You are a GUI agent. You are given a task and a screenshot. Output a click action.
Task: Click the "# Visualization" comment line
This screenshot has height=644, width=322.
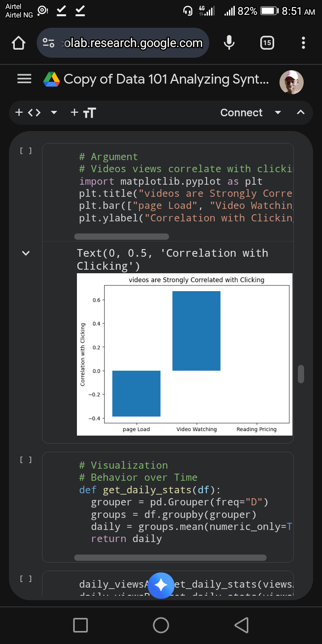pyautogui.click(x=123, y=465)
